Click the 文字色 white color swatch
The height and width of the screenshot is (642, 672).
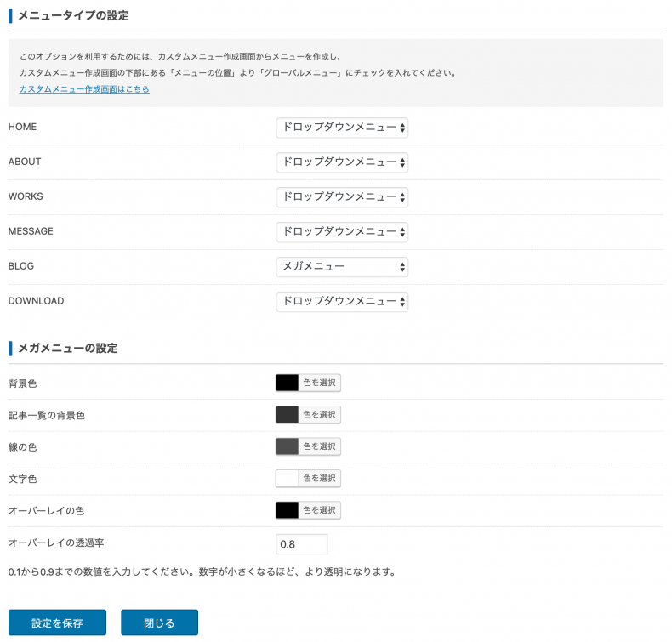pyautogui.click(x=288, y=478)
